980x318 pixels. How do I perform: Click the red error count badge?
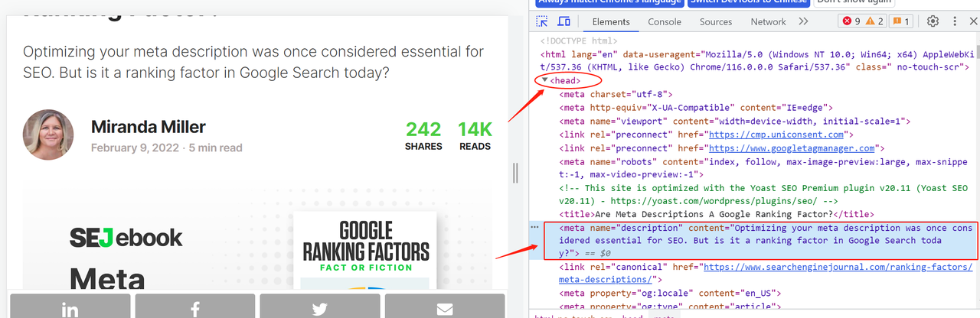tap(851, 21)
